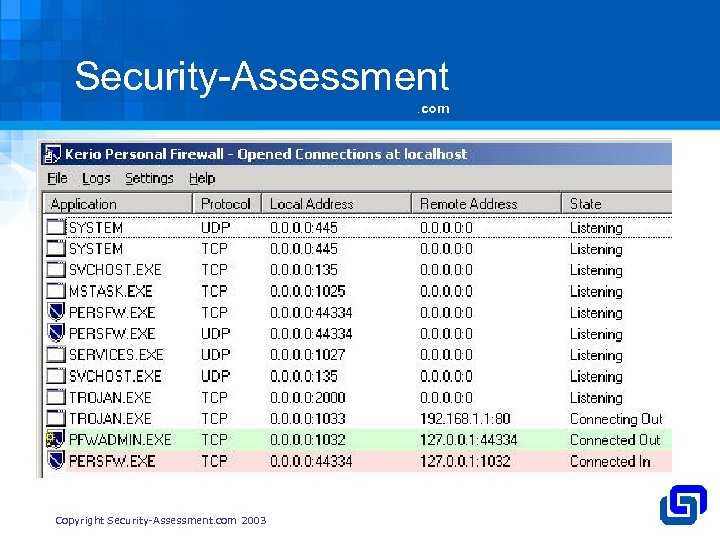The image size is (720, 540).
Task: Click the SERVICES.EXE row icon
Action: (56, 354)
